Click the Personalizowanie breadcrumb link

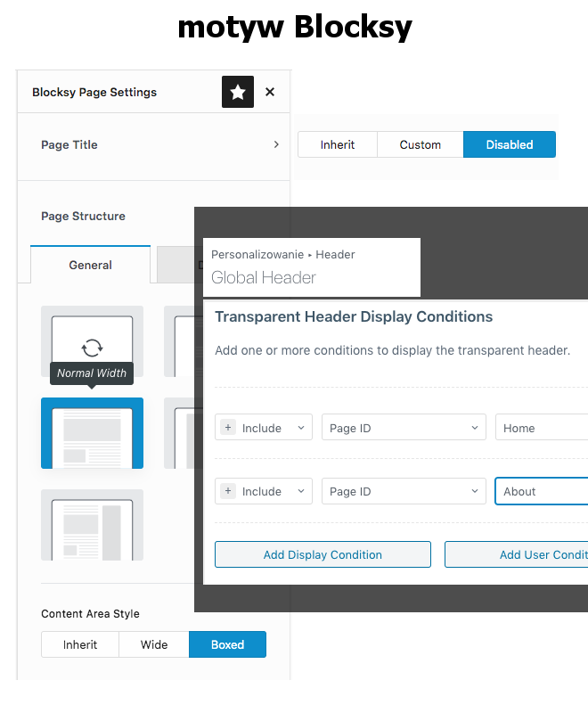257,254
